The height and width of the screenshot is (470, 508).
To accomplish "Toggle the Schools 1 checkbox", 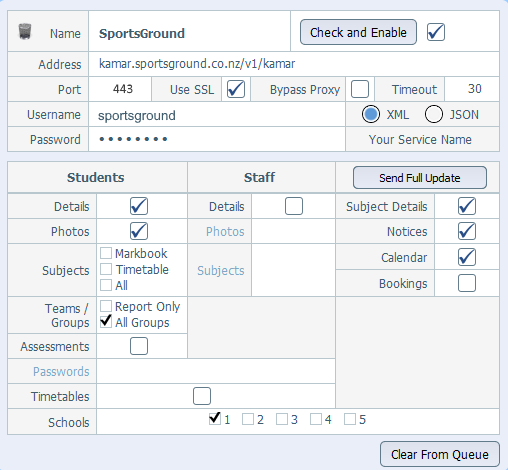I will tap(215, 419).
